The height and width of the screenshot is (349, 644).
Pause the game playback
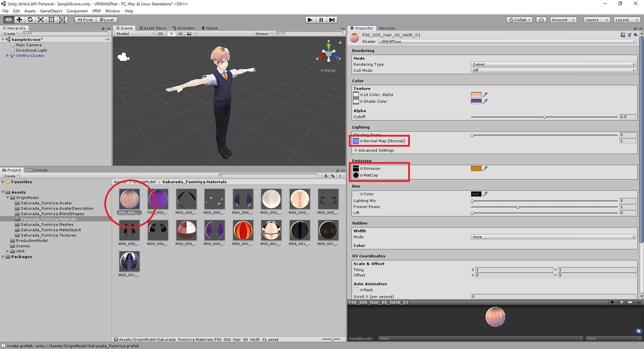tap(321, 20)
